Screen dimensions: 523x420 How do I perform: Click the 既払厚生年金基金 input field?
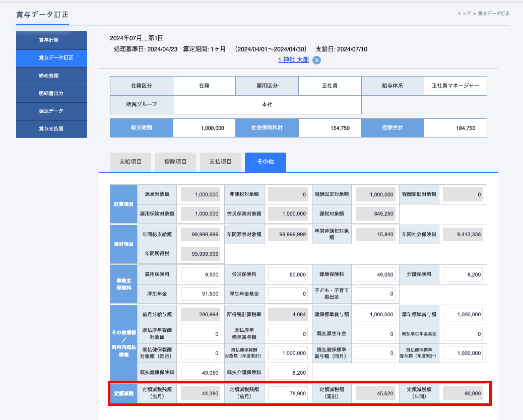[463, 334]
